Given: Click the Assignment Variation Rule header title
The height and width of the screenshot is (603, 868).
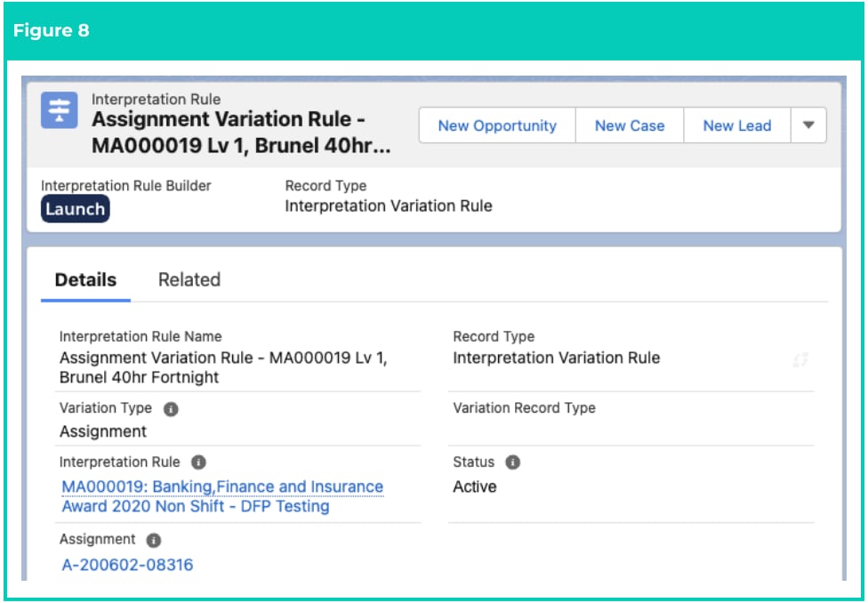Looking at the screenshot, I should point(241,133).
